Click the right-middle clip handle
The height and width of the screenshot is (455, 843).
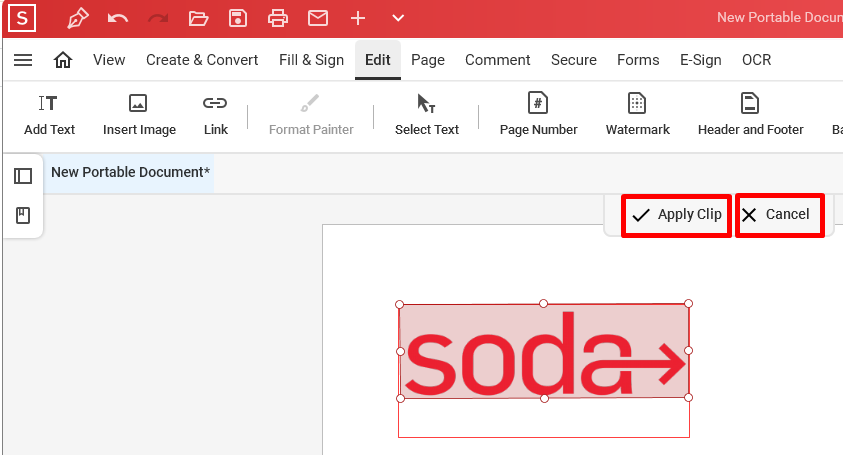(x=689, y=351)
